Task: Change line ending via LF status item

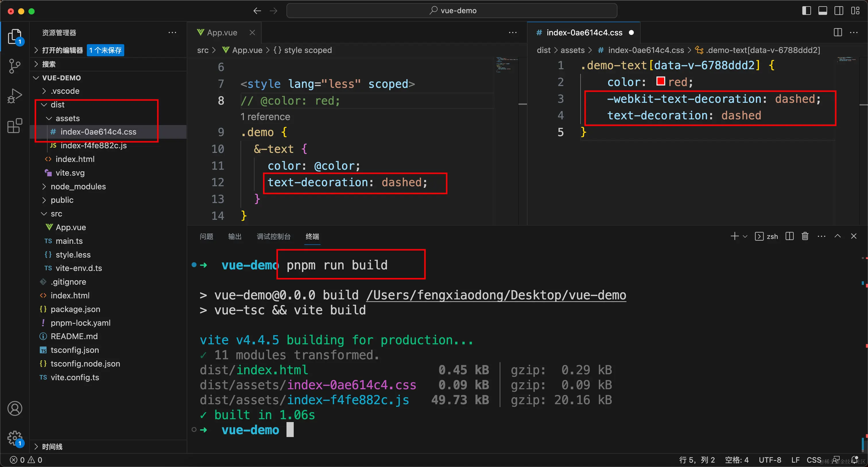Action: click(x=796, y=460)
